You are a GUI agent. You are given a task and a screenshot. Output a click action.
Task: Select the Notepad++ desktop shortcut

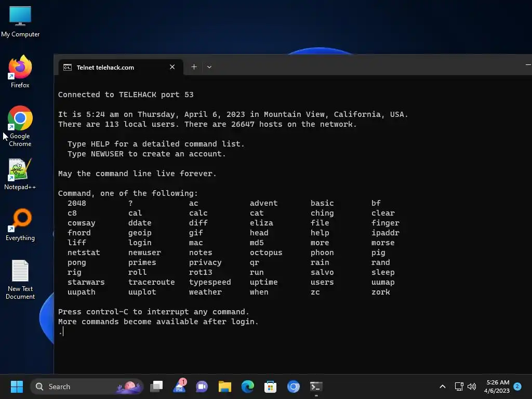20,174
